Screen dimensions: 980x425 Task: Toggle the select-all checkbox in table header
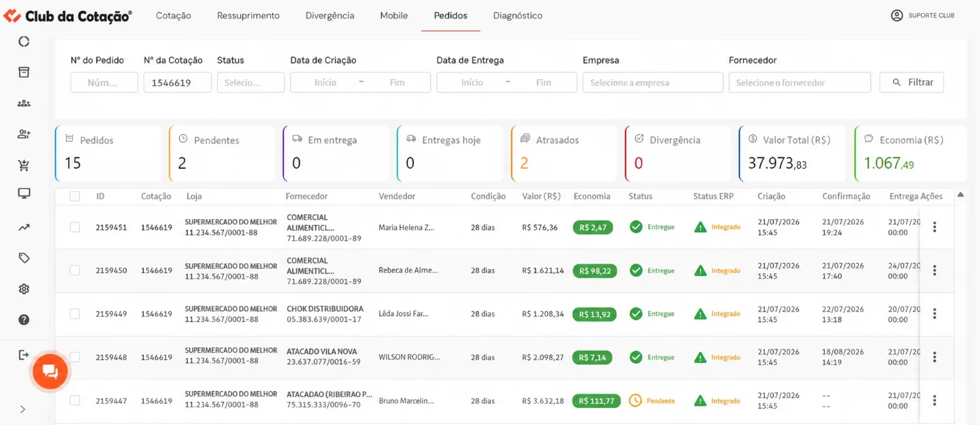click(75, 196)
